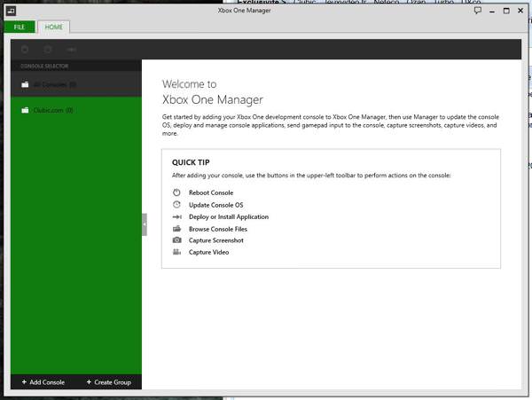Add a new console
Image resolution: width=532 pixels, height=400 pixels.
(x=43, y=382)
